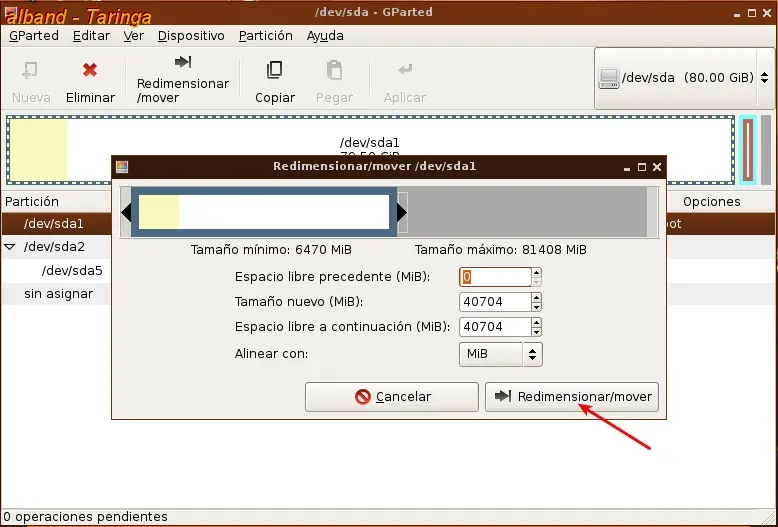Click the Opciones column header

[712, 201]
